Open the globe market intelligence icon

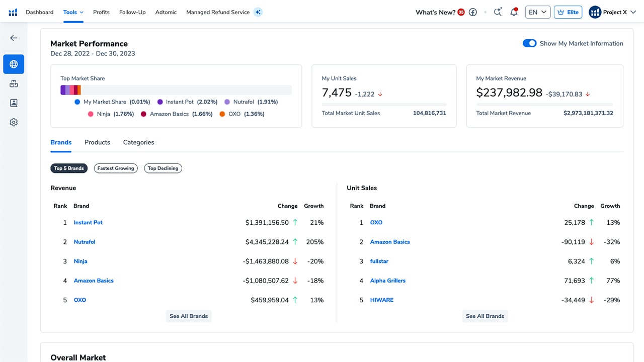(14, 64)
